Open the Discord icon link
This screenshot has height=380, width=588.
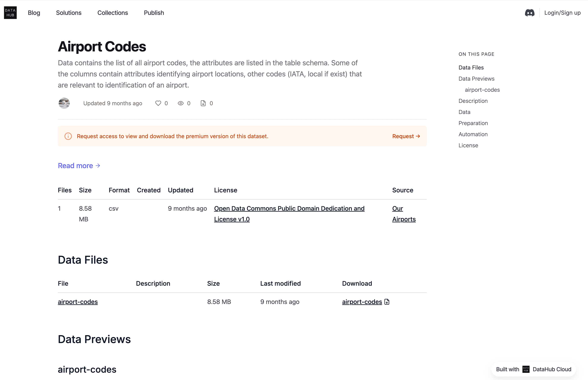coord(529,13)
